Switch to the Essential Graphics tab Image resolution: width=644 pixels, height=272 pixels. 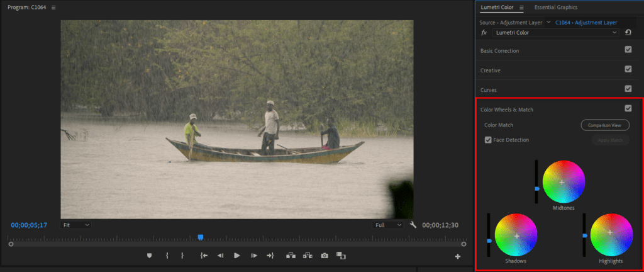pyautogui.click(x=556, y=8)
